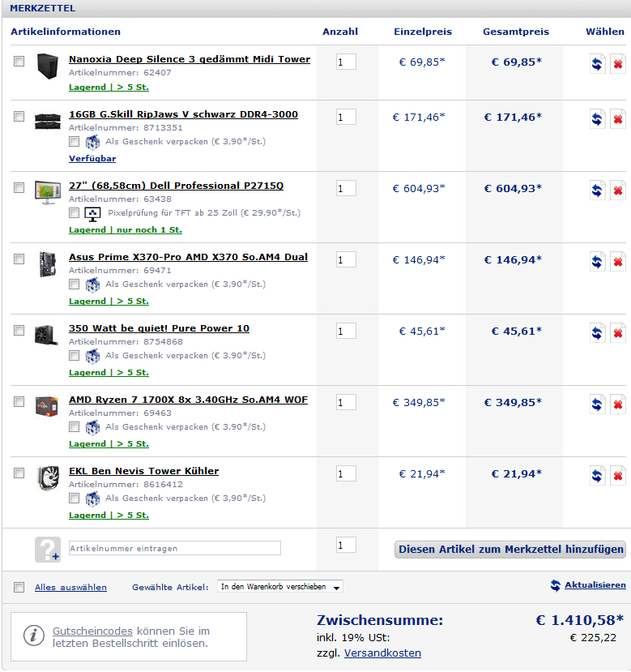Screen dimensions: 631x672
Task: Remove AMD Ryzen 7 1700X with red X
Action: (x=618, y=404)
